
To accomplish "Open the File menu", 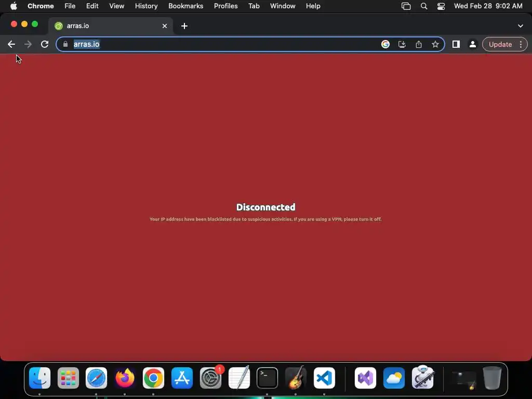I will (x=70, y=6).
